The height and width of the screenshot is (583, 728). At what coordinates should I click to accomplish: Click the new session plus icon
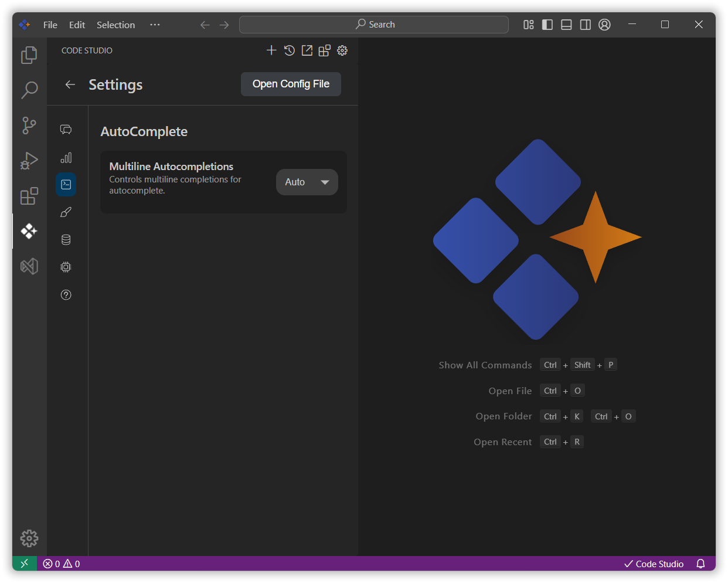271,50
